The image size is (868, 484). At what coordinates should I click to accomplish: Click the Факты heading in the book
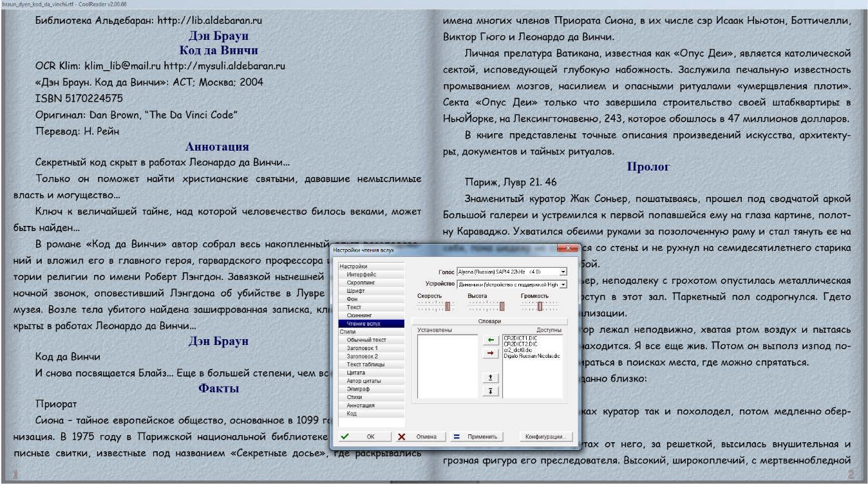pos(218,388)
